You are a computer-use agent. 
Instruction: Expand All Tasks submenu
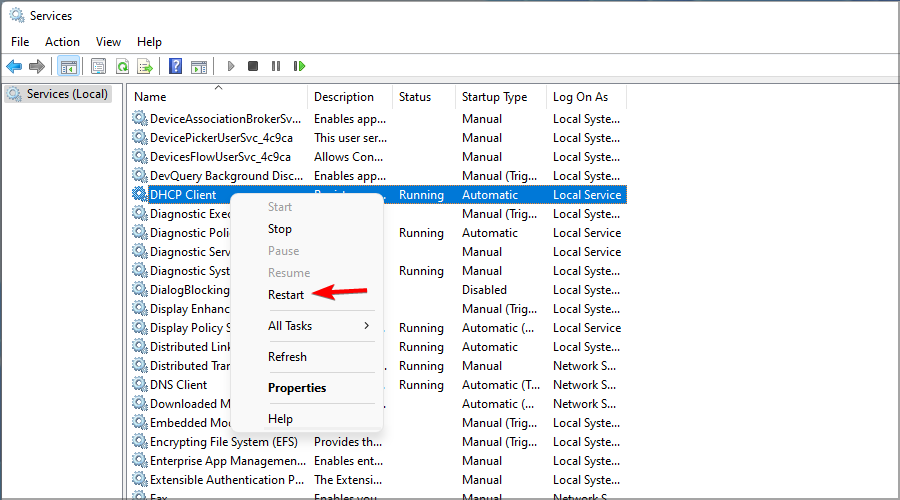pos(307,325)
